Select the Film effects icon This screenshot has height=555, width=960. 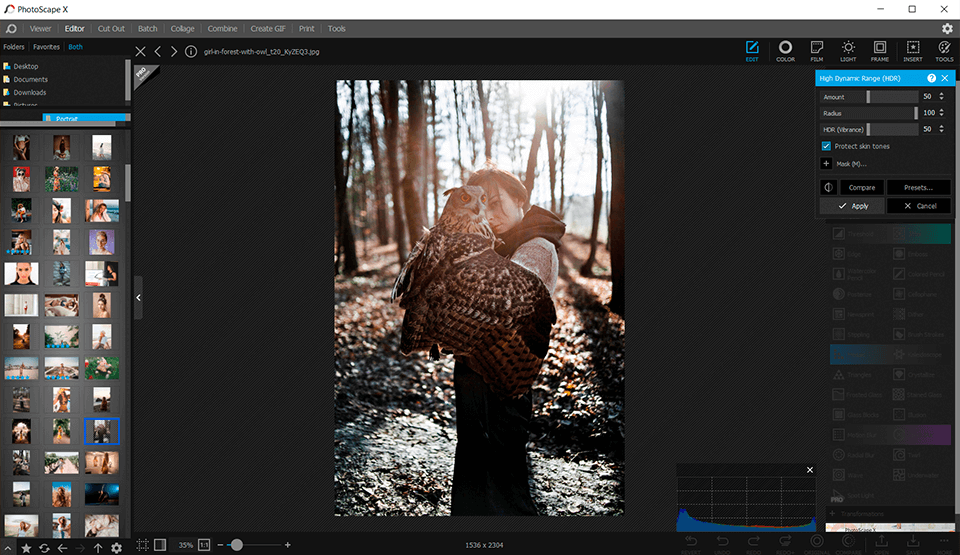(816, 50)
